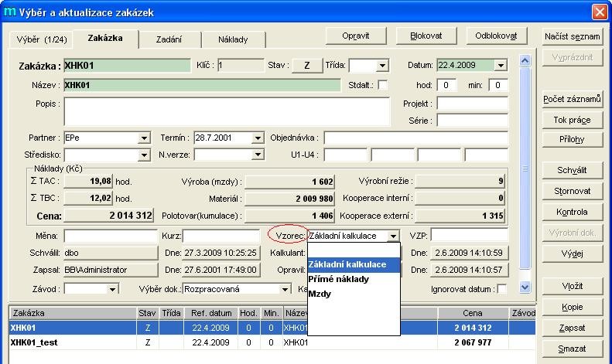Viewport: 612px width, 364px height.
Task: Reload list with Načíst seznam
Action: tap(573, 36)
